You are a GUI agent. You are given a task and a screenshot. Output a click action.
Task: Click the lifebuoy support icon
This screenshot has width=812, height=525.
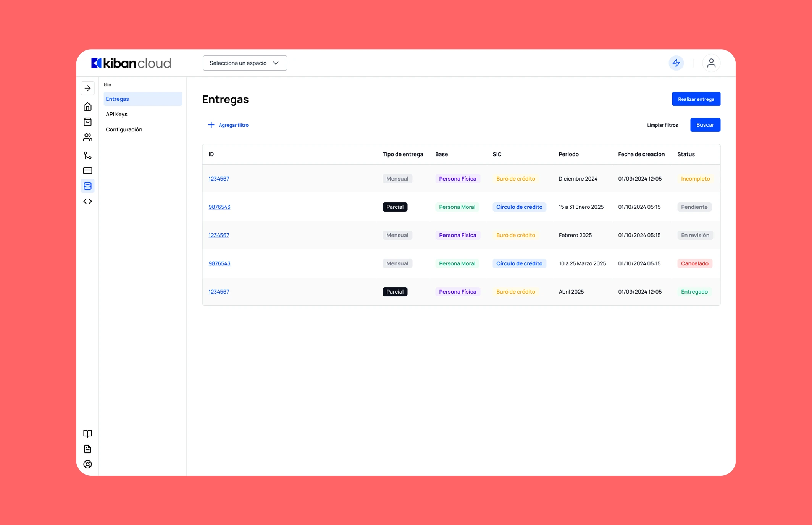tap(87, 464)
